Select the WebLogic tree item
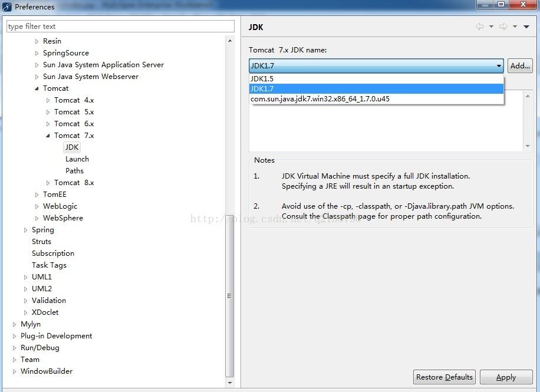 pos(60,206)
